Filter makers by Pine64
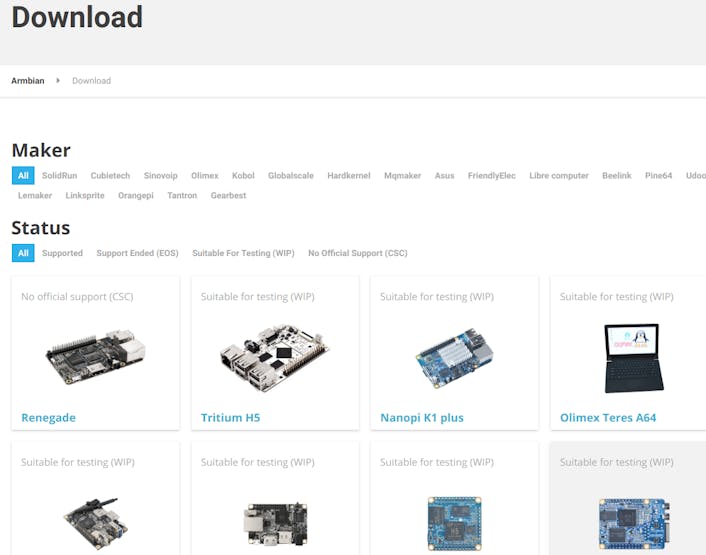 point(658,176)
